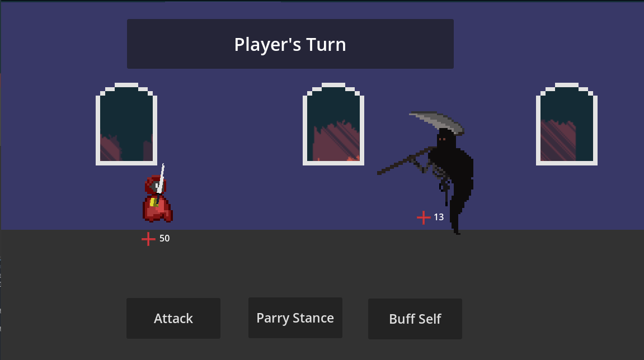Click the red health cross beside 50

point(148,239)
